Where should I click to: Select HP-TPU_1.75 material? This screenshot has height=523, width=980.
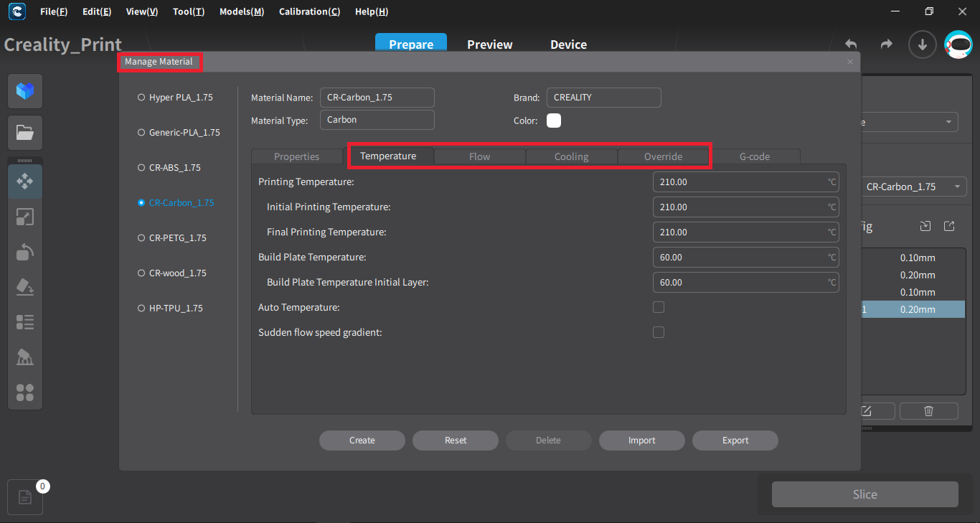coord(170,308)
